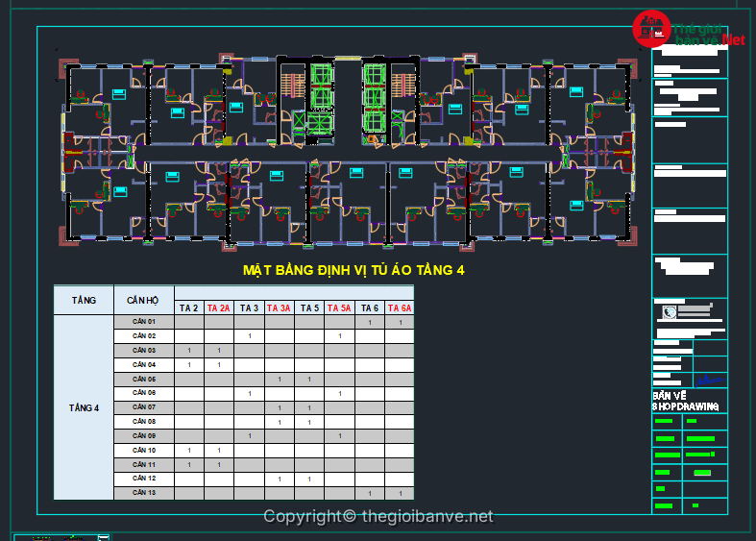Screen dimensions: 756x541
Task: Select the CĂN HỘ column header
Action: 143,300
